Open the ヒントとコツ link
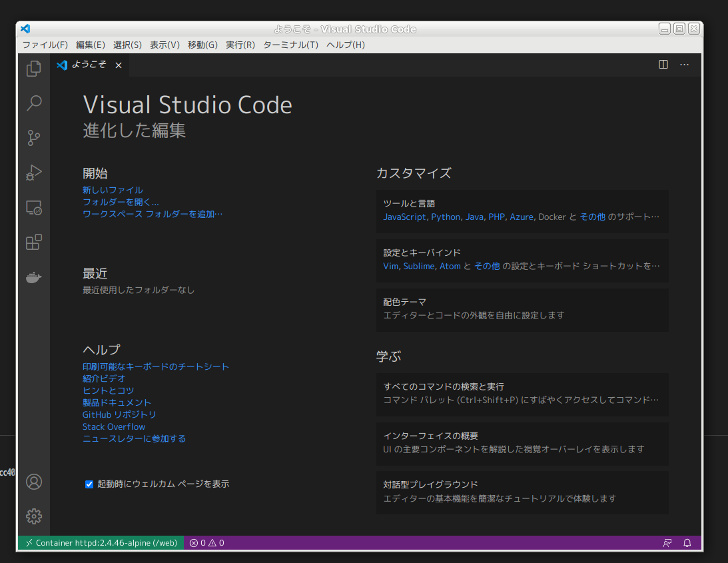 [x=108, y=390]
